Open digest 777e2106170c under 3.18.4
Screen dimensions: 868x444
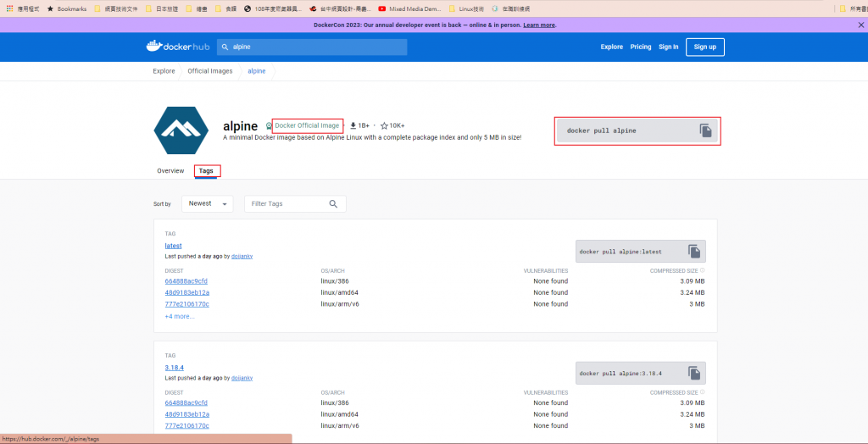click(187, 425)
